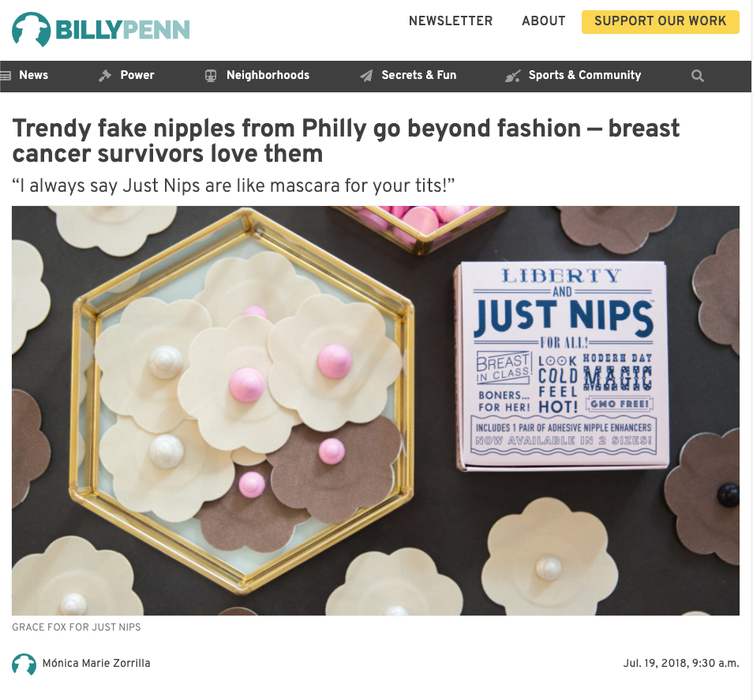Open the News menu section
753x700 pixels.
34,75
